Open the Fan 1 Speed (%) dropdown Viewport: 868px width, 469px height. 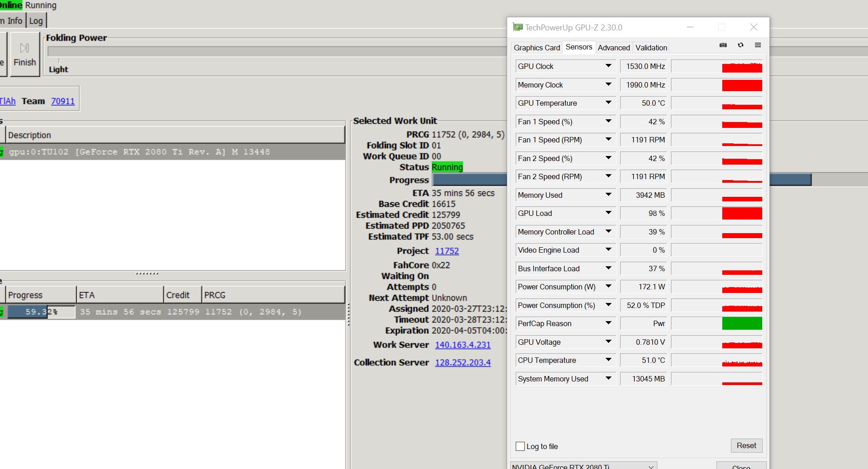[x=608, y=122]
